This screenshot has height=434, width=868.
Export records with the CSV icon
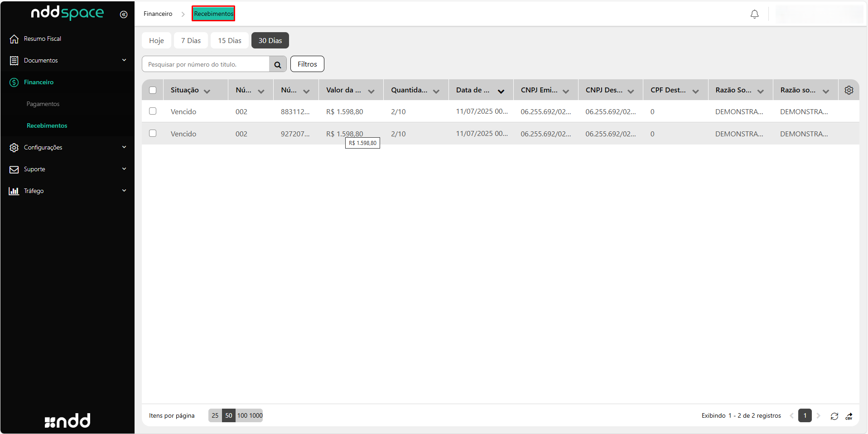pos(849,416)
